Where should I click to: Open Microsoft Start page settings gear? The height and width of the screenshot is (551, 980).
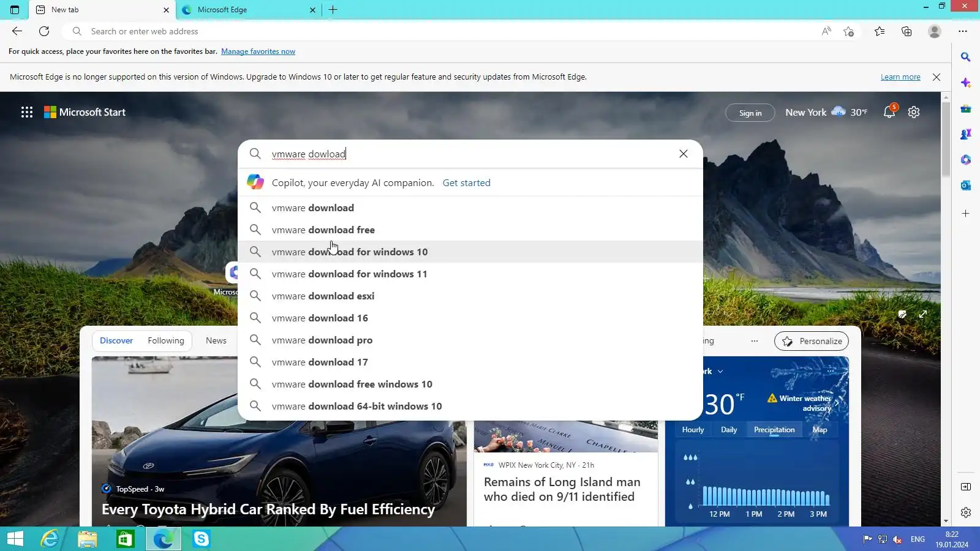(914, 112)
